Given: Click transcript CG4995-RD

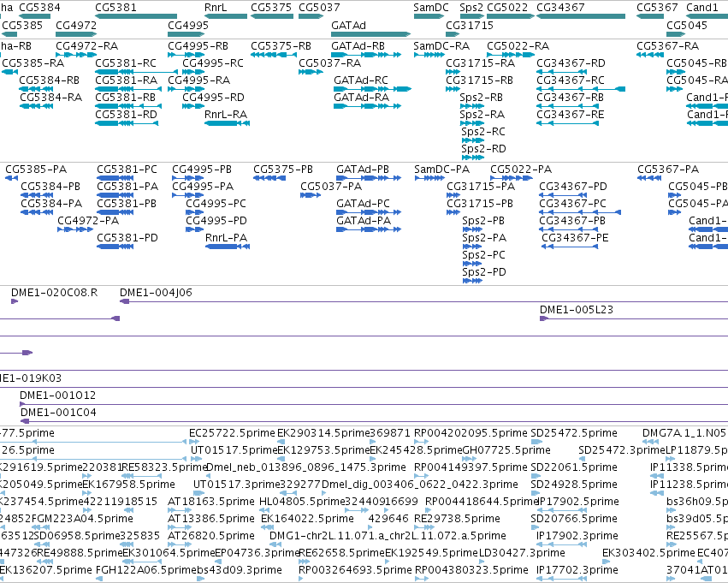Looking at the screenshot, I should point(213,98).
